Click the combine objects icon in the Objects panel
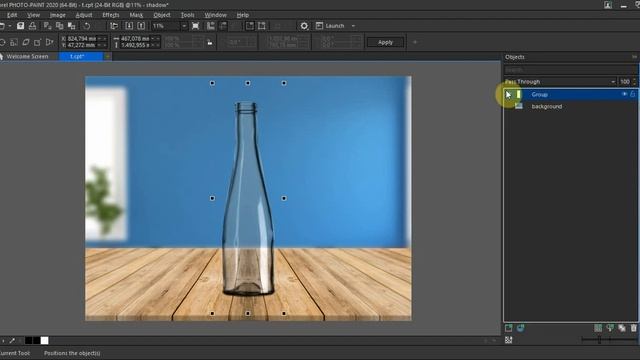 point(622,328)
